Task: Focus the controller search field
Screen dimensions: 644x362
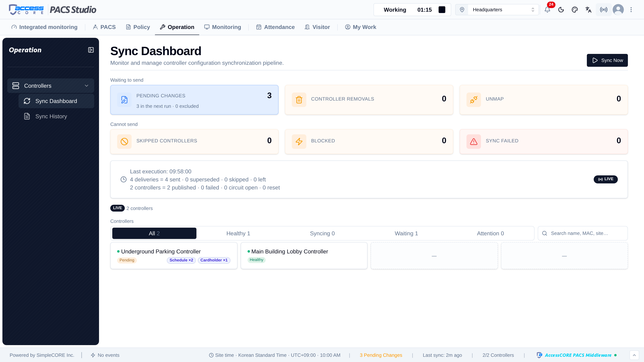Action: (583, 233)
